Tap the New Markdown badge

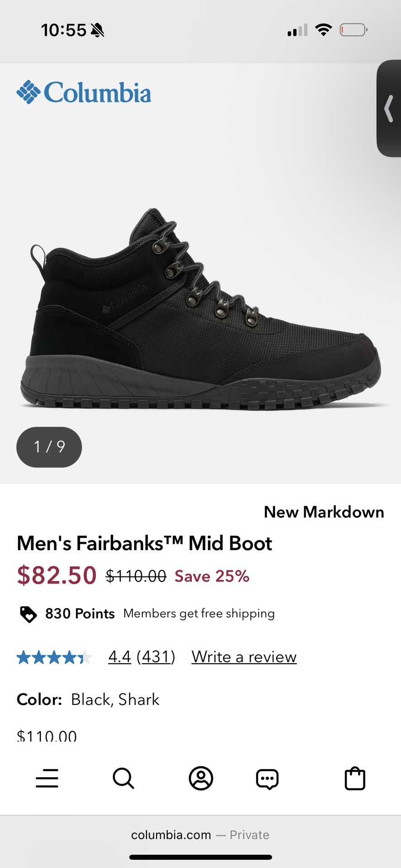[x=324, y=512]
